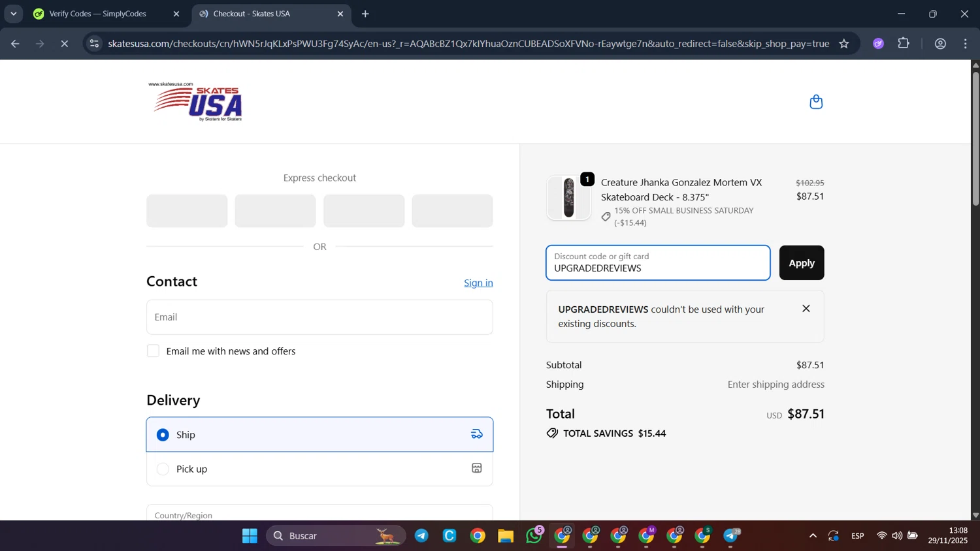Open the Windows Start menu
The image size is (980, 551).
tap(250, 536)
